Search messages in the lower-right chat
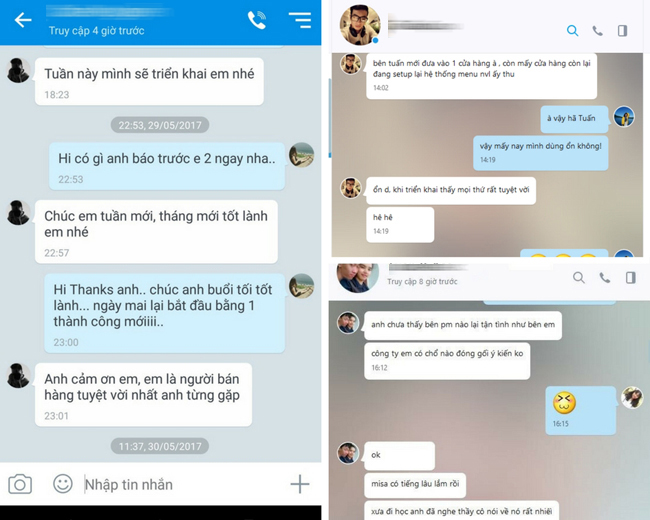Screen dimensions: 650x520 coord(579,277)
